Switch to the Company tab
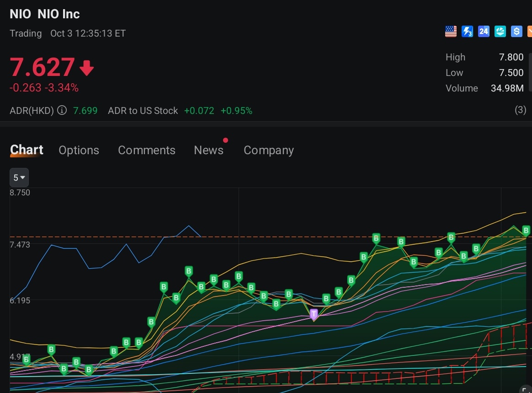 coord(269,150)
